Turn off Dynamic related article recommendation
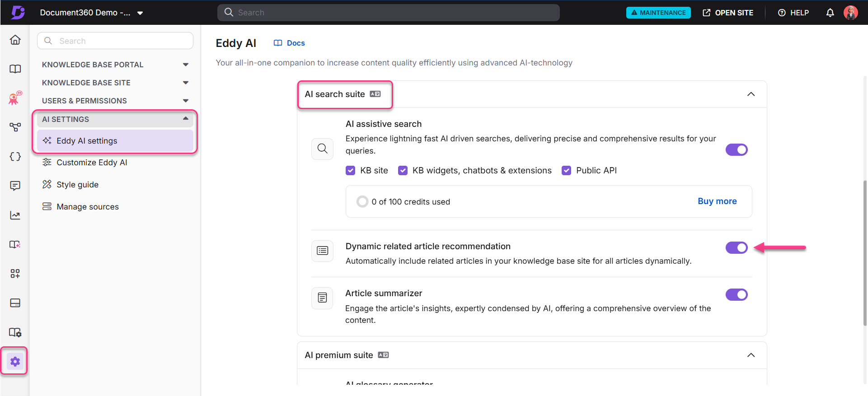The width and height of the screenshot is (868, 396). pyautogui.click(x=737, y=247)
